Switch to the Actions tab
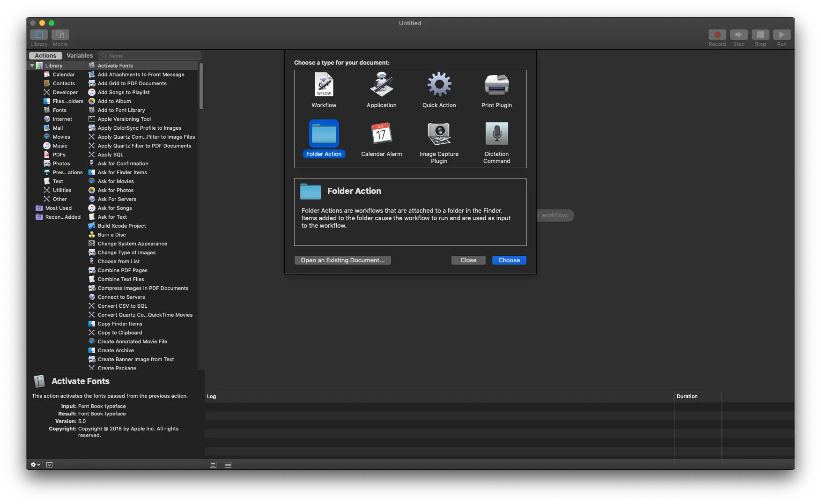The image size is (821, 504). click(45, 55)
